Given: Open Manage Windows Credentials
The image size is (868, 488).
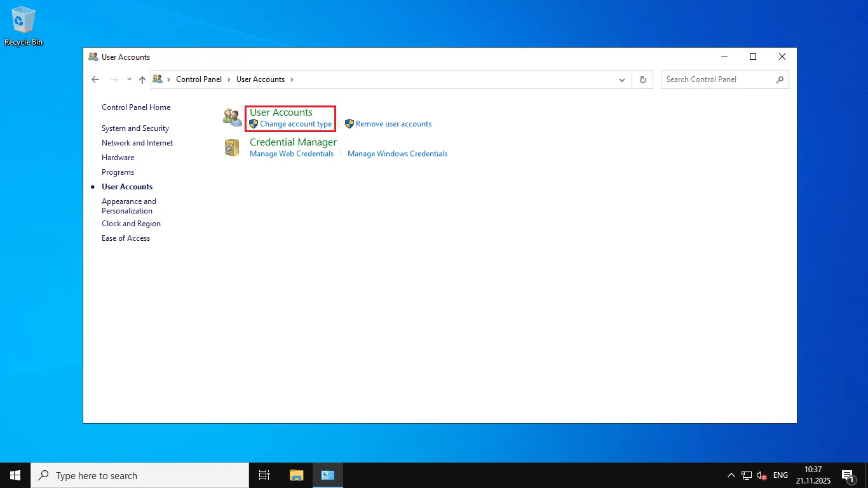Looking at the screenshot, I should [x=397, y=154].
